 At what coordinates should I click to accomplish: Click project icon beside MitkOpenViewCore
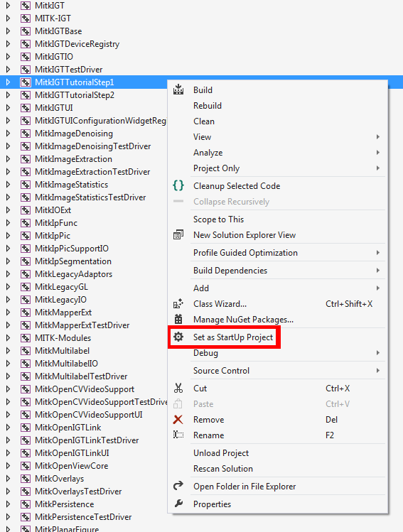[25, 466]
